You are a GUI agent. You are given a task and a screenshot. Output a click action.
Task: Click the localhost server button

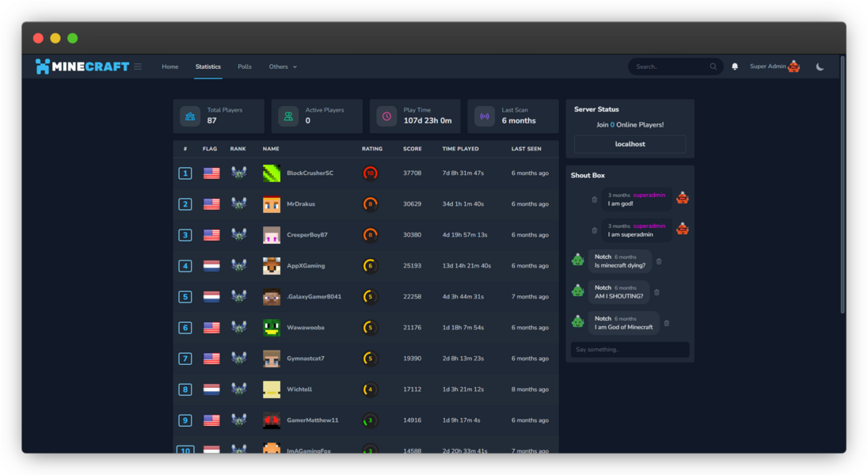pos(630,143)
